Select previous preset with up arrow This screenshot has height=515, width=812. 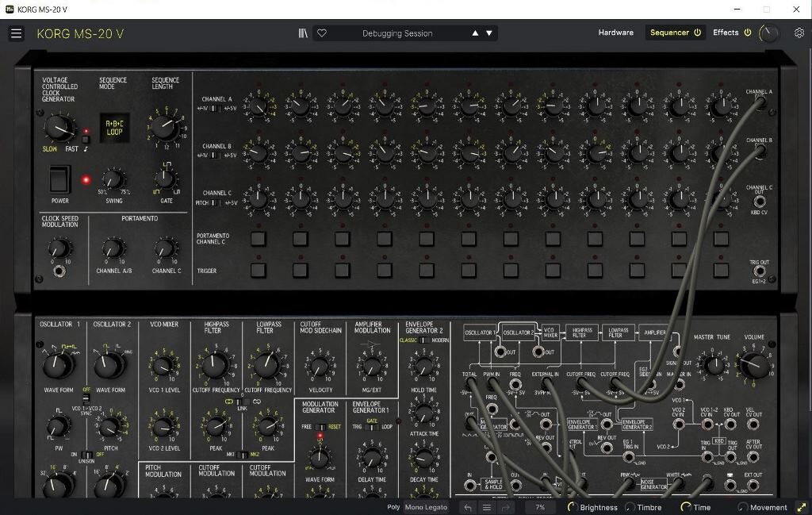[475, 33]
